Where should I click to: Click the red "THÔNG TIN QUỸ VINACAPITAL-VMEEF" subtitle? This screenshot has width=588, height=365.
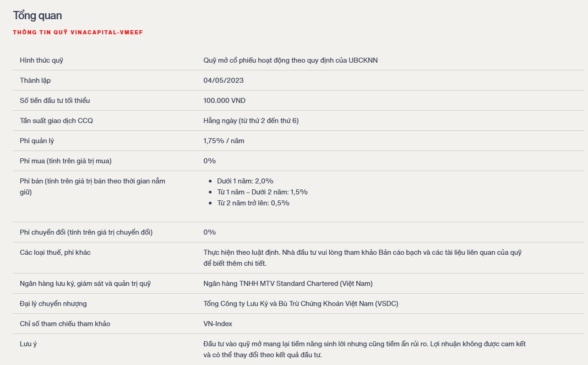(x=78, y=32)
